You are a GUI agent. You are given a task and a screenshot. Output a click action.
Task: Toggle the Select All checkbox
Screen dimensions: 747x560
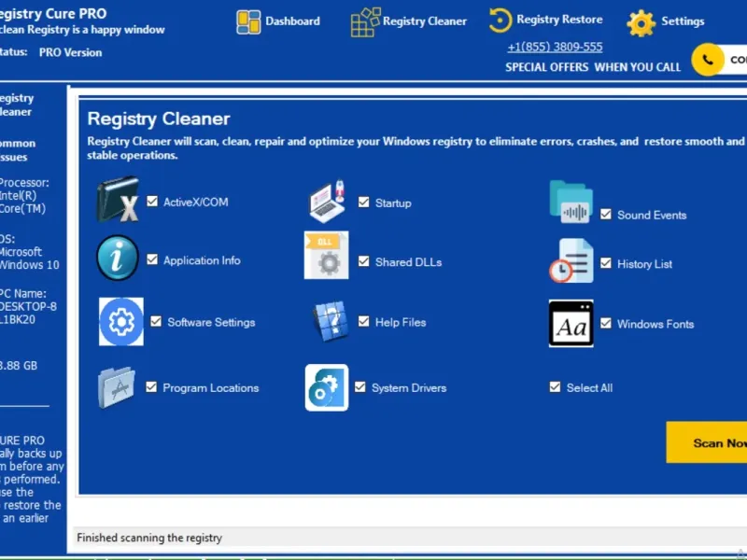[555, 387]
